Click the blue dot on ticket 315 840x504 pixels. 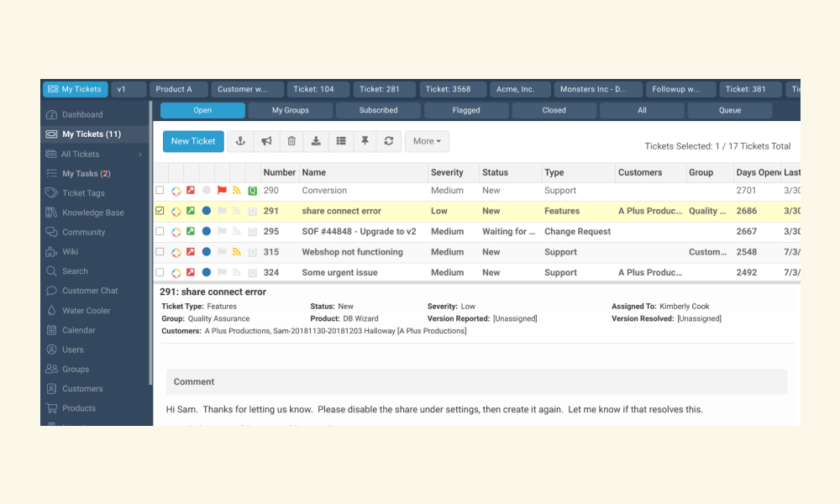pos(207,252)
